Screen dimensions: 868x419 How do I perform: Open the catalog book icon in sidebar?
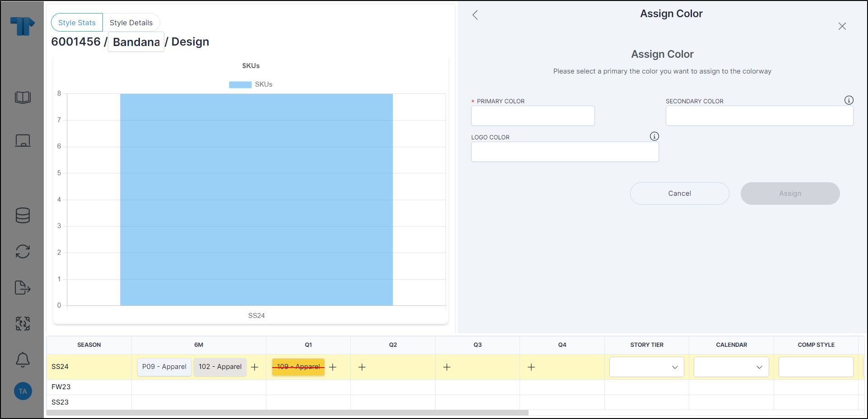pos(22,97)
